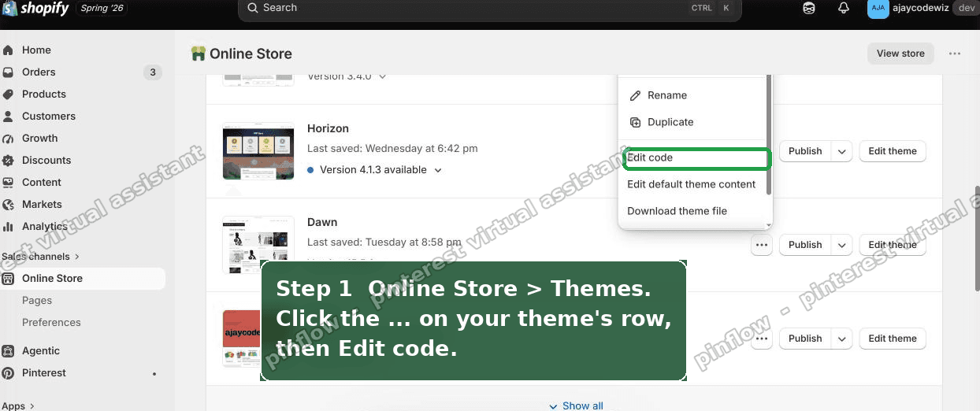Publish the Horizon theme
The image size is (980, 411).
805,151
